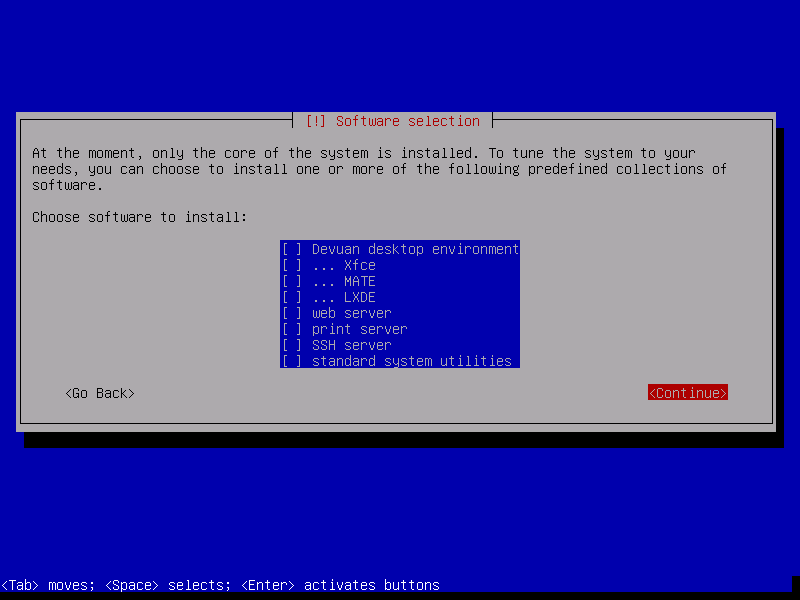This screenshot has height=600, width=800.
Task: Enable the SSH server checkbox
Action: coord(292,345)
